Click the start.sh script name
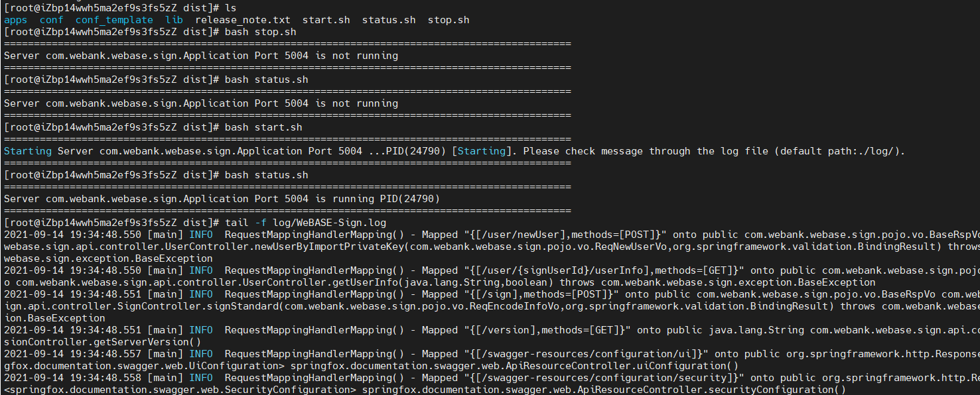The height and width of the screenshot is (395, 980). tap(325, 20)
